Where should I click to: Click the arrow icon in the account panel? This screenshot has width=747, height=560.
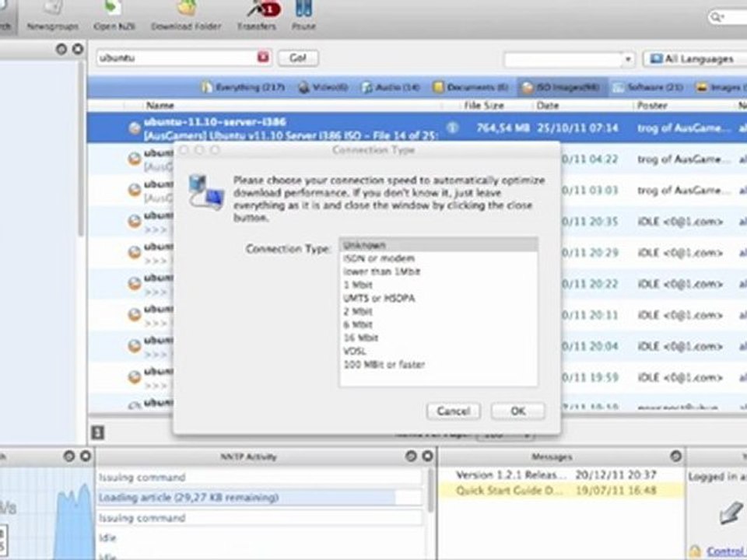731,513
